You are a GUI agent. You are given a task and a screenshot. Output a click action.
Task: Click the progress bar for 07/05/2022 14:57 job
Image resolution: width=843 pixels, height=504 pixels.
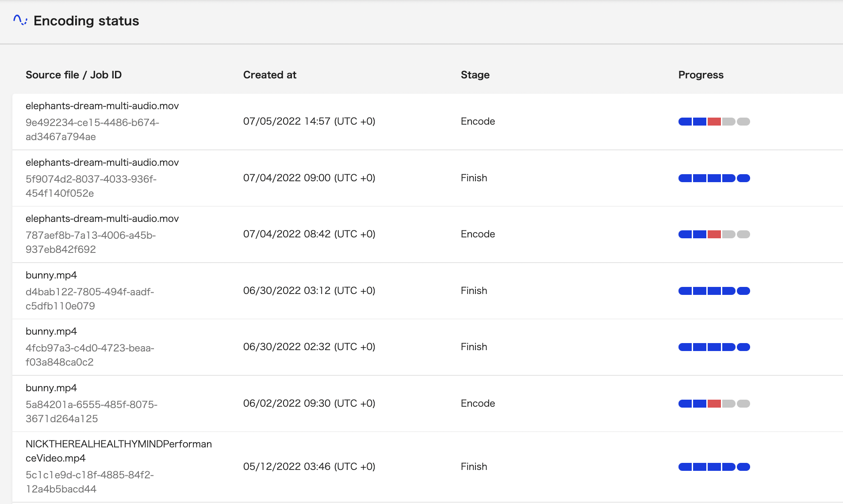tap(714, 122)
